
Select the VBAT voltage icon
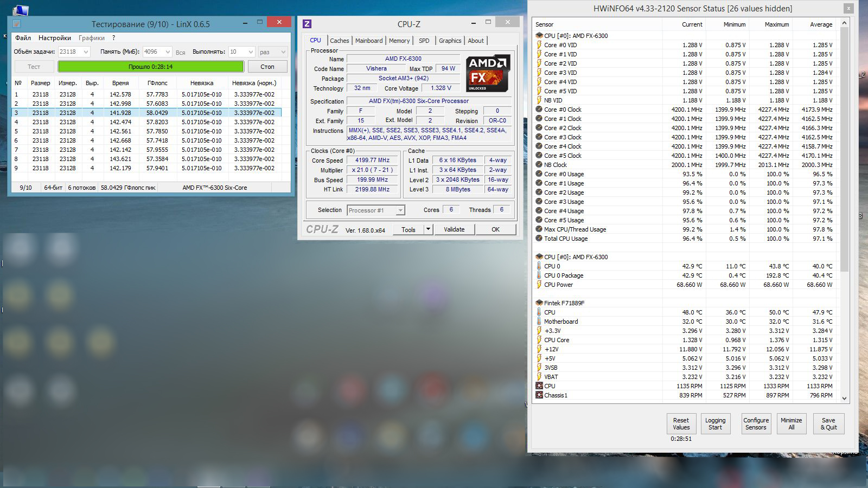[x=539, y=377]
